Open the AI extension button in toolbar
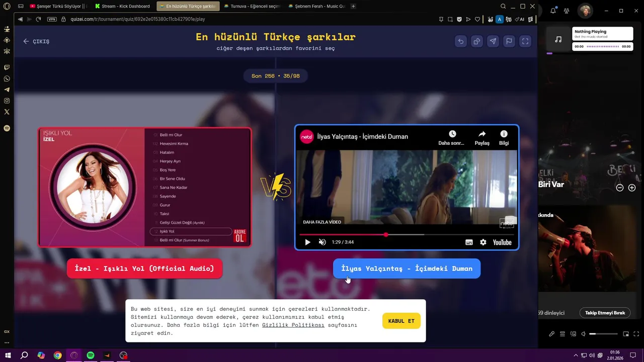Image resolution: width=644 pixels, height=362 pixels. 519,19
